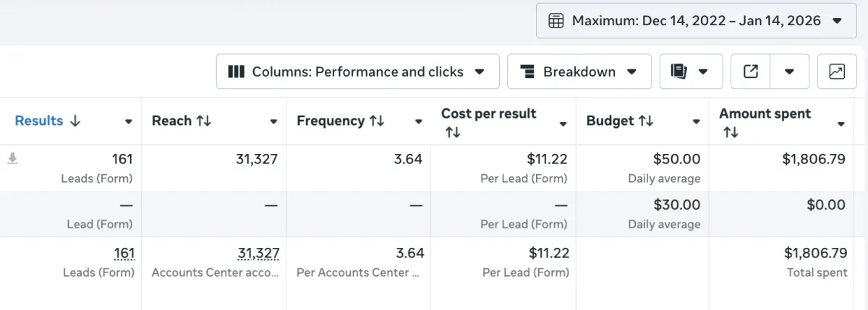Expand the Maximum date range dropdown
This screenshot has height=310, width=868.
click(x=838, y=21)
